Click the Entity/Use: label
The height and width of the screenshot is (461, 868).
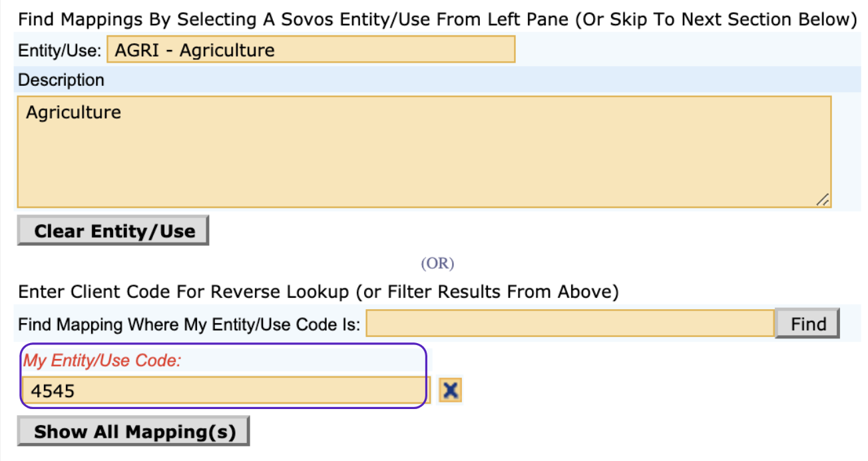60,50
